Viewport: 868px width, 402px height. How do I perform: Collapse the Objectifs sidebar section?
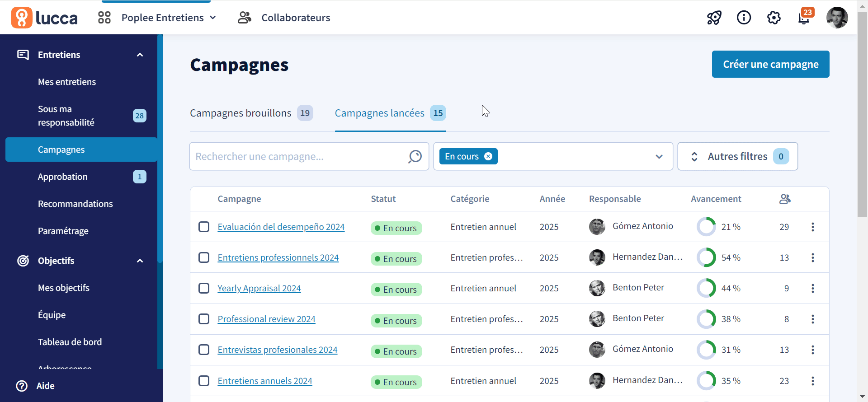tap(140, 261)
